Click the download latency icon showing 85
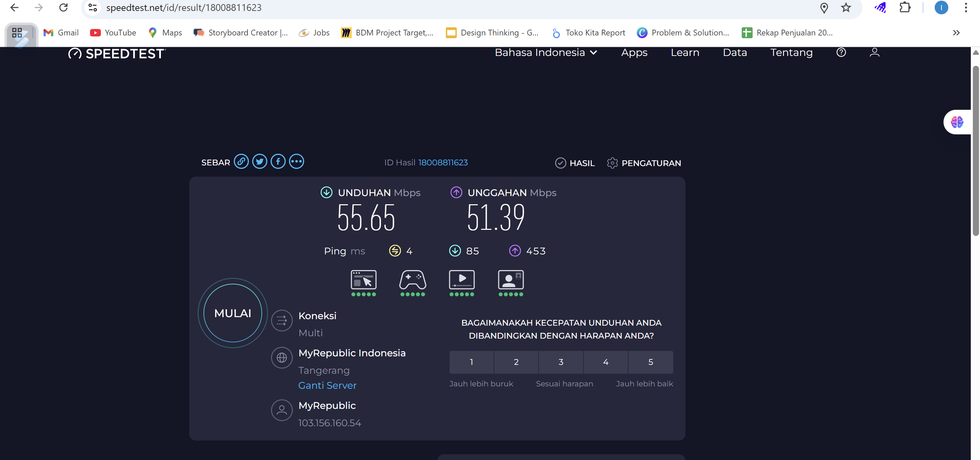 point(455,251)
